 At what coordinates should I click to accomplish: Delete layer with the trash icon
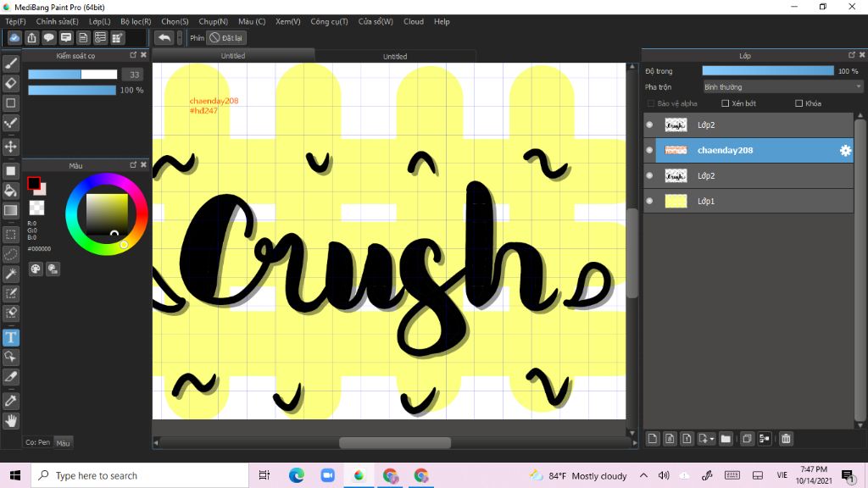point(786,439)
